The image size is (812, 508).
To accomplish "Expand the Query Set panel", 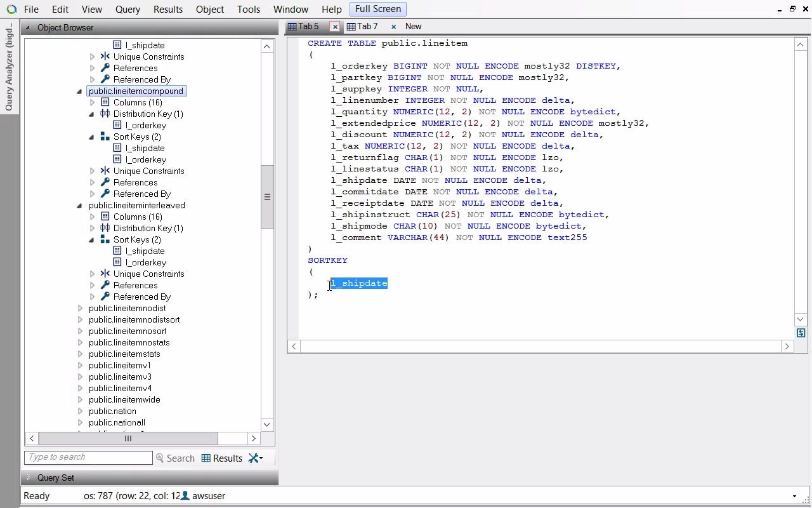I will point(28,478).
